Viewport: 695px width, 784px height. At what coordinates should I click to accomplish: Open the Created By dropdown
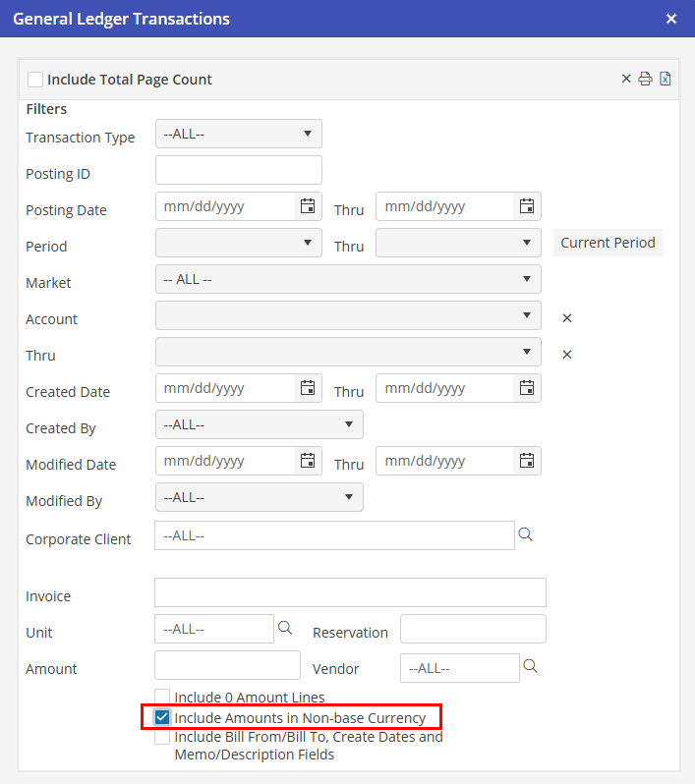point(259,424)
